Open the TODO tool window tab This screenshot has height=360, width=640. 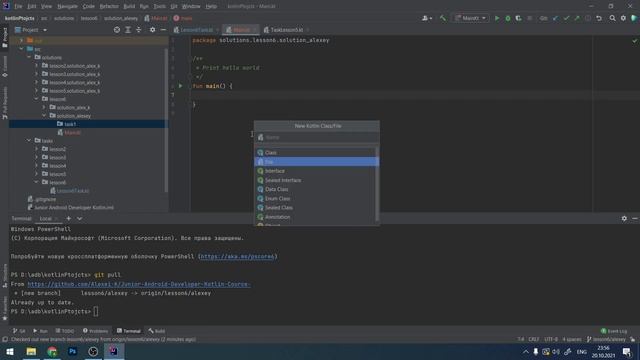tap(65, 331)
